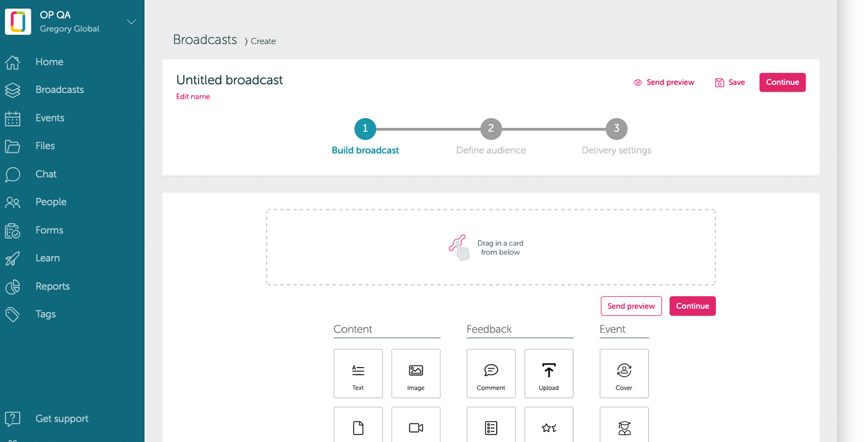This screenshot has width=868, height=442.
Task: Open Get support label
Action: coord(62,419)
